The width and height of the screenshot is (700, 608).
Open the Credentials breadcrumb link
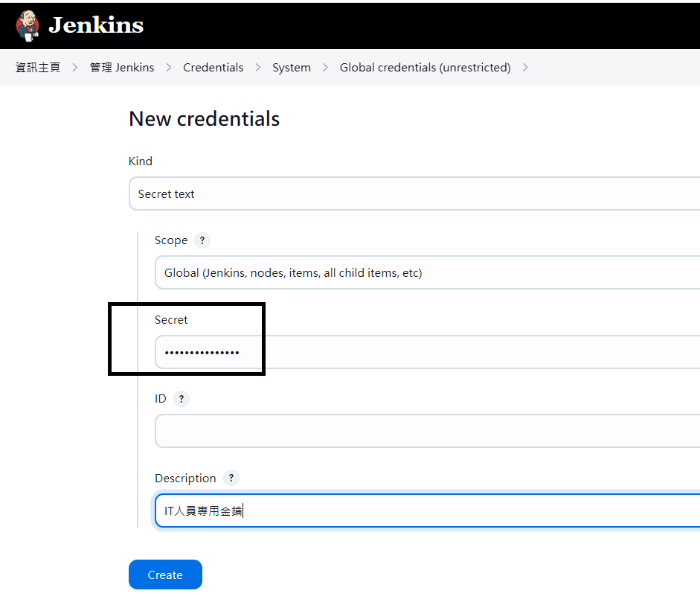[x=213, y=68]
